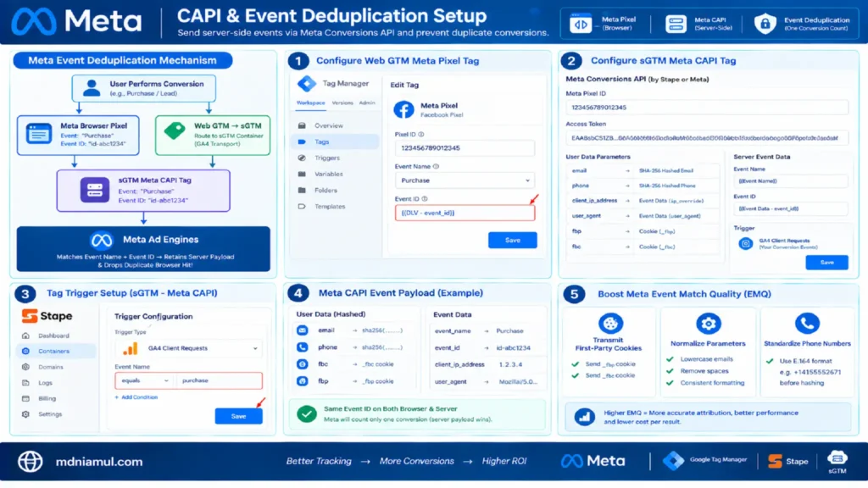The width and height of the screenshot is (868, 488).
Task: Click the Access Token field
Action: (x=707, y=138)
